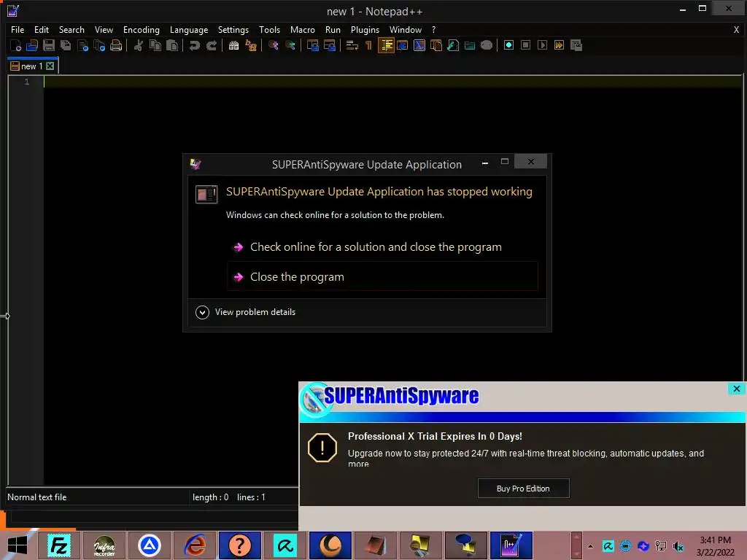Screen dimensions: 747x560
Task: Toggle the highlighted Indent Guide icon
Action: click(386, 46)
